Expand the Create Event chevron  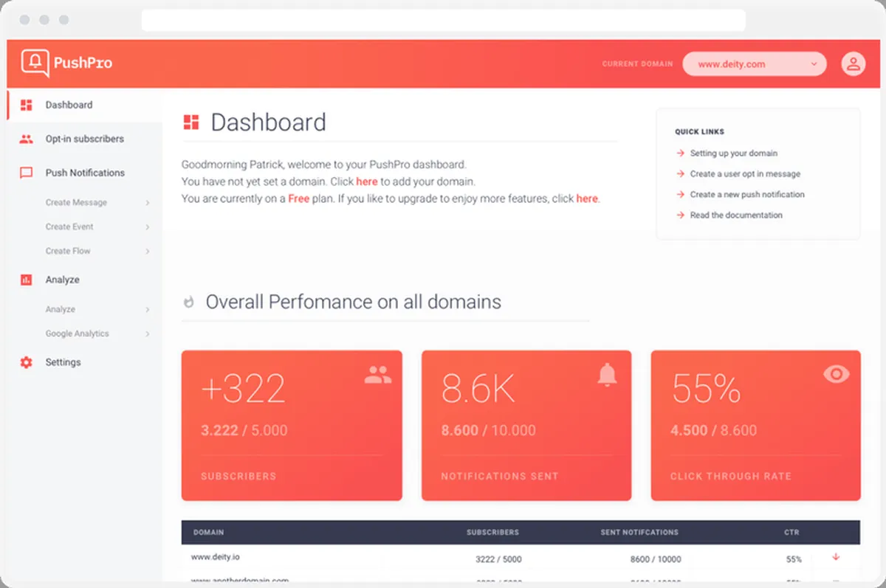coord(148,227)
